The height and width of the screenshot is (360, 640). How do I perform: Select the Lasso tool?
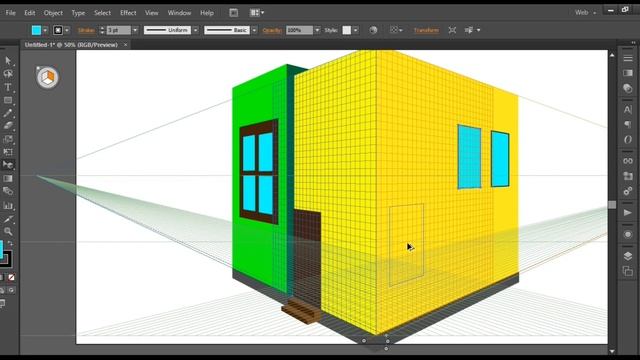click(8, 74)
